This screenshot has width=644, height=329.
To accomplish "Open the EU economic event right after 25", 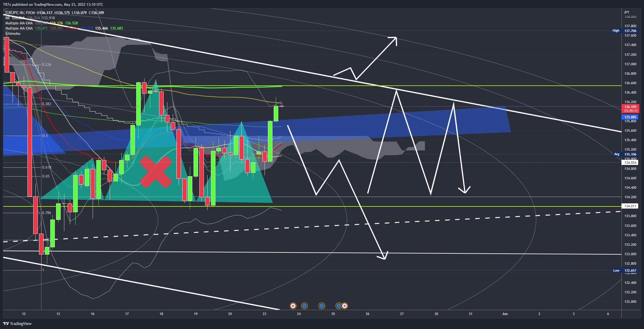I will (x=339, y=306).
